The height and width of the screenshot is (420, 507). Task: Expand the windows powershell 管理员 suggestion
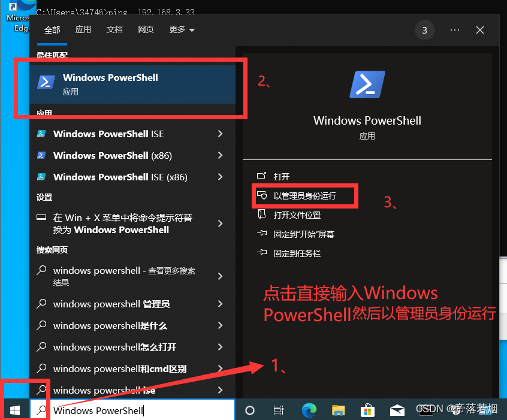click(x=220, y=304)
